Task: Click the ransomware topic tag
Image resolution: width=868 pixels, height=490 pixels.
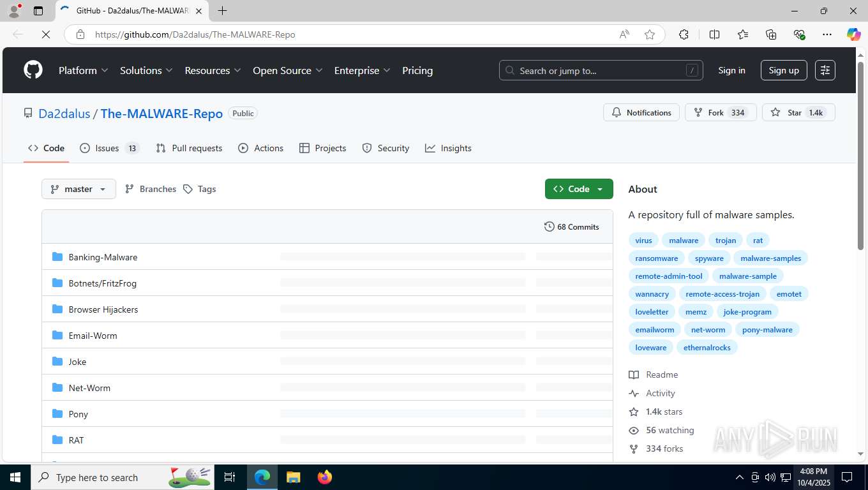Action: click(657, 258)
